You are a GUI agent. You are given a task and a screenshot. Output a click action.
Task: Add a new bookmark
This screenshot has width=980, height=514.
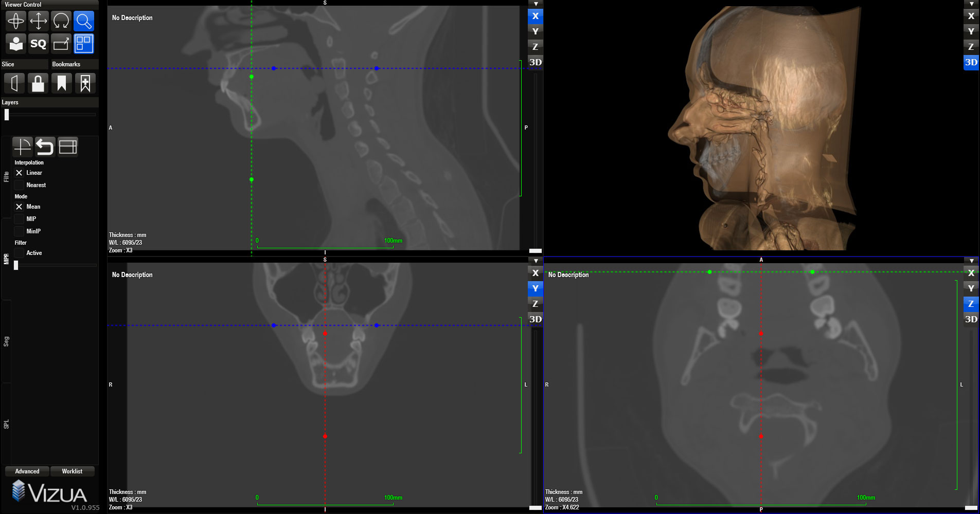point(85,83)
